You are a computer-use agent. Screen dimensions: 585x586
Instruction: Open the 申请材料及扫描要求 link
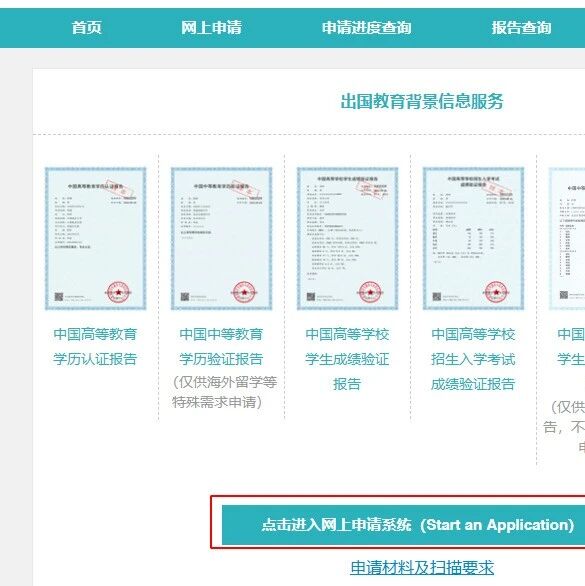click(422, 568)
